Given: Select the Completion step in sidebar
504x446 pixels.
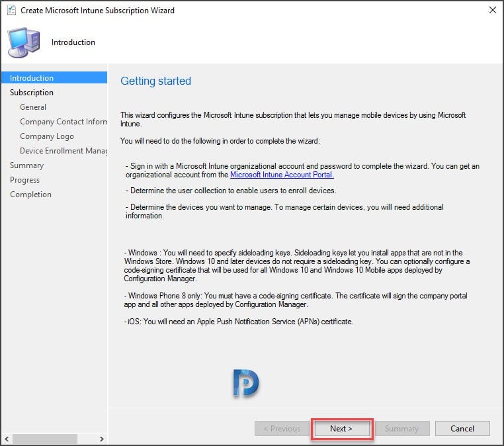Looking at the screenshot, I should point(30,195).
